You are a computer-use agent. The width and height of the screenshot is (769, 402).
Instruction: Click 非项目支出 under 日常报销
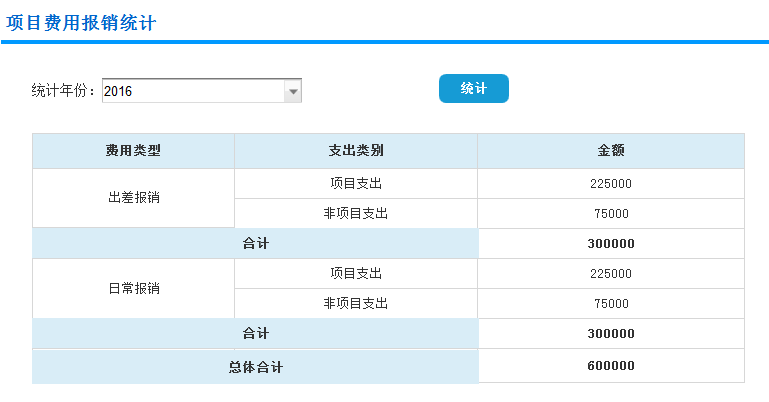coord(356,303)
